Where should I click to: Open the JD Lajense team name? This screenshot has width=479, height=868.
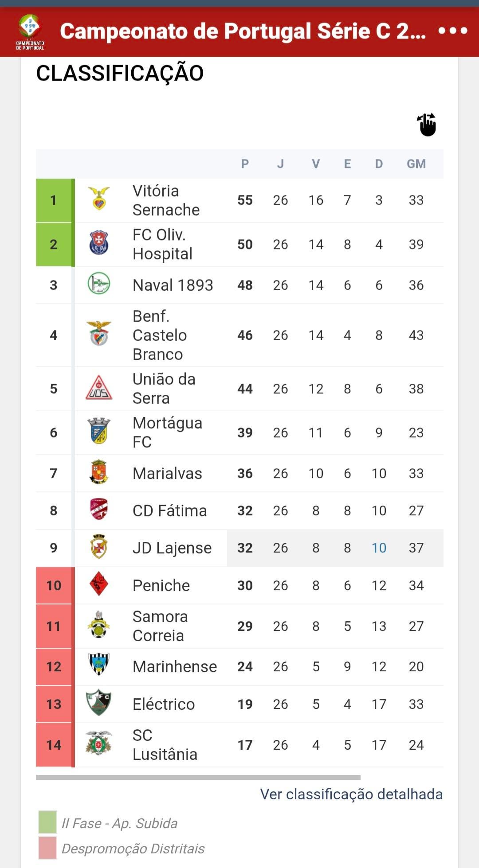tap(172, 548)
